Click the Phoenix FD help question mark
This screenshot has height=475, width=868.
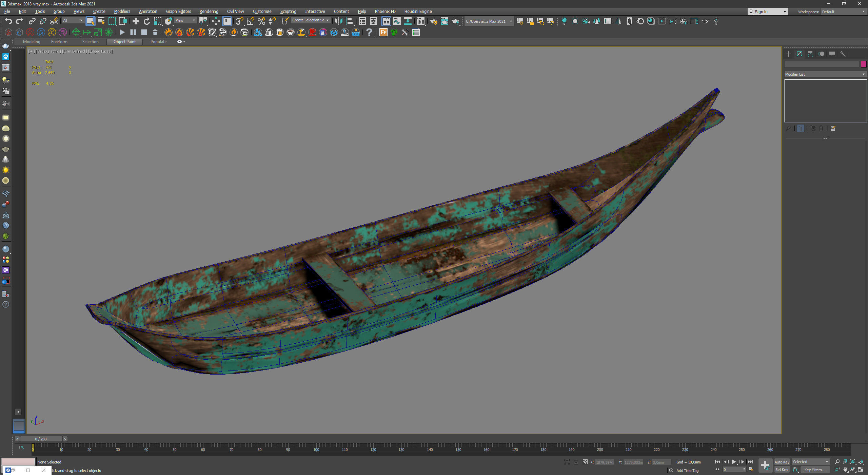tap(369, 33)
